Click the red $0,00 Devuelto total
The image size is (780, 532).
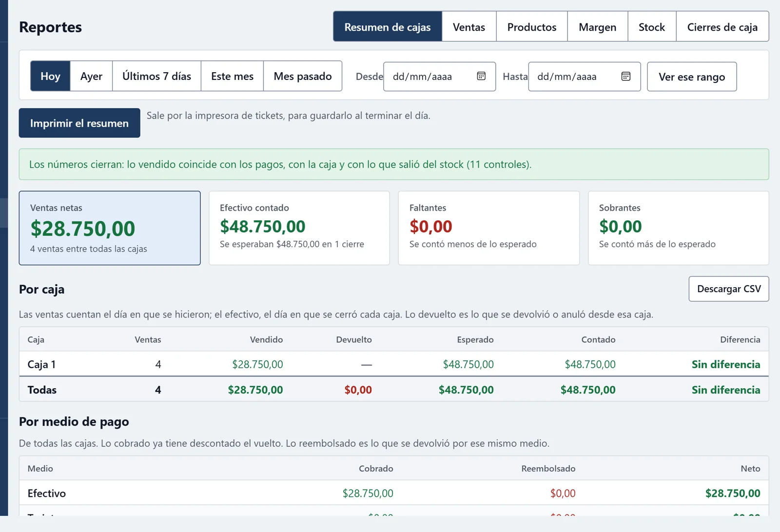[x=358, y=390]
